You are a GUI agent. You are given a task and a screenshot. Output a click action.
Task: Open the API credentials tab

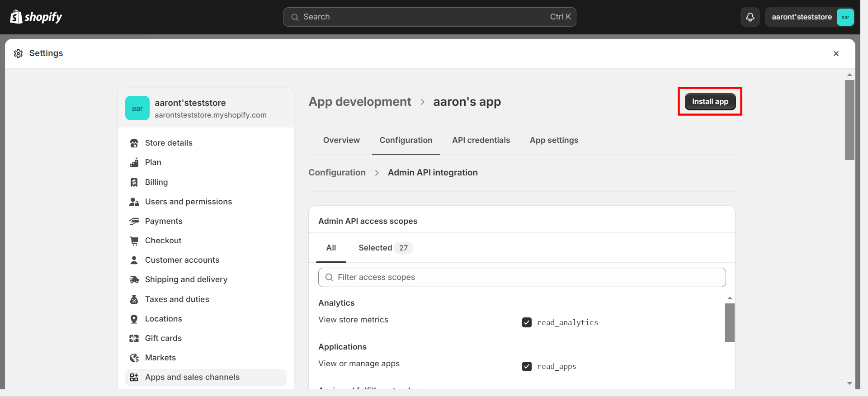click(481, 140)
